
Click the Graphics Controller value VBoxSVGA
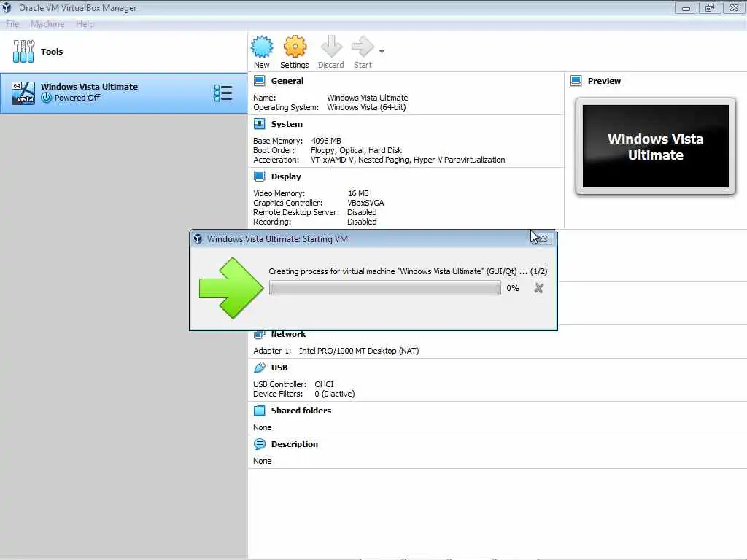click(365, 203)
